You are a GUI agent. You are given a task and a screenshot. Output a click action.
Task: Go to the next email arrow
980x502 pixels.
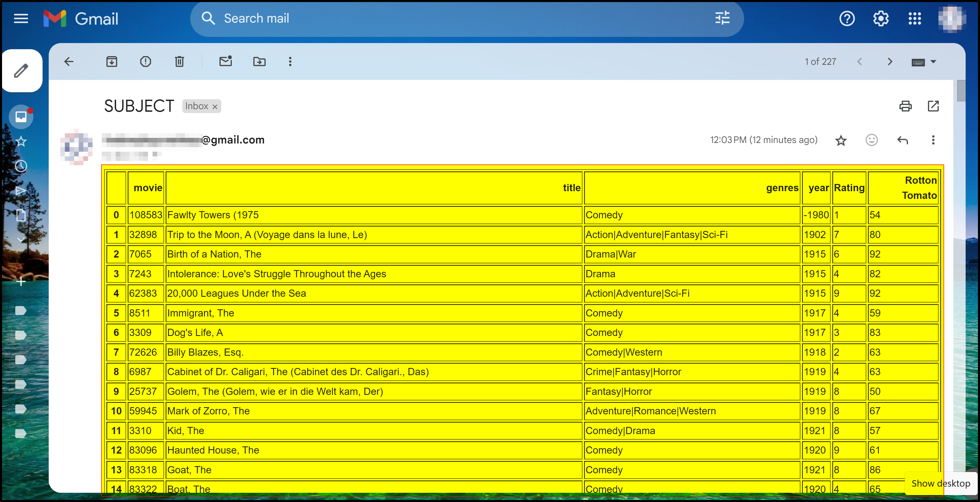[890, 62]
